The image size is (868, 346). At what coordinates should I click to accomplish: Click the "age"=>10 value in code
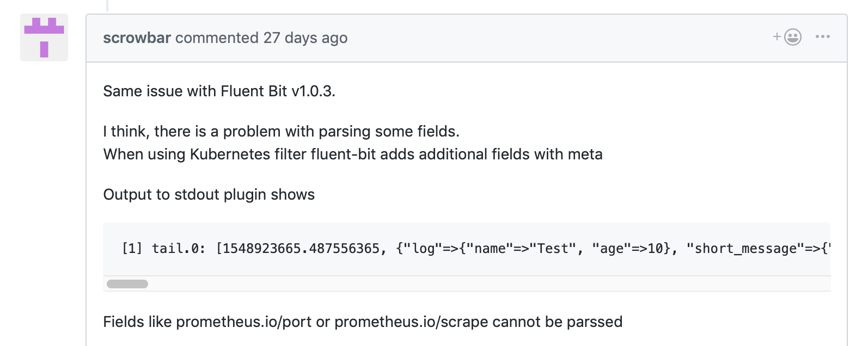coord(631,249)
